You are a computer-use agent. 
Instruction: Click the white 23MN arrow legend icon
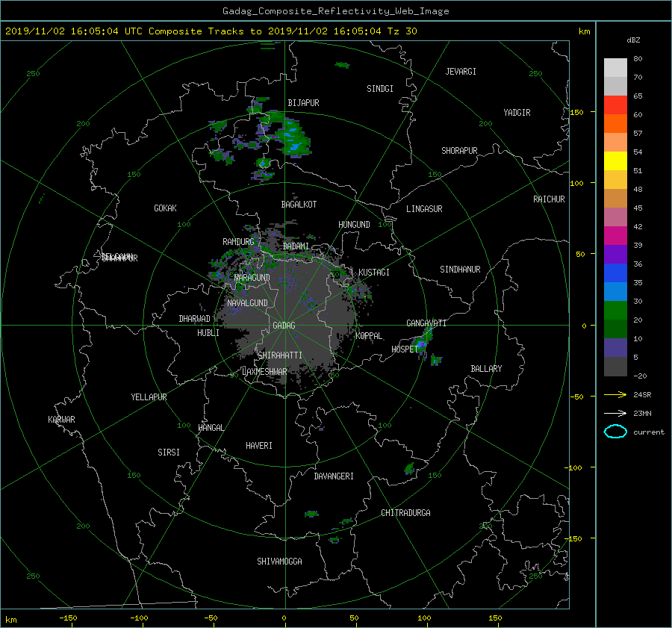615,413
